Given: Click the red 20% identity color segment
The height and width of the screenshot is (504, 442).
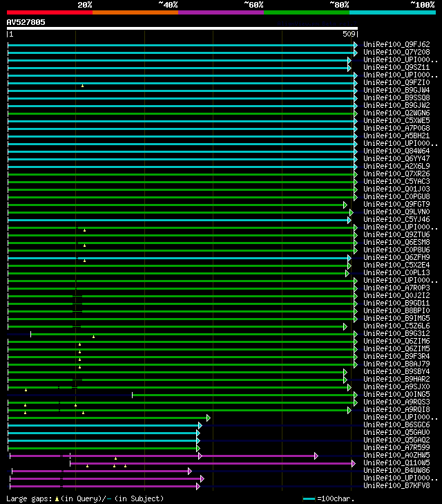Looking at the screenshot, I should [50, 12].
